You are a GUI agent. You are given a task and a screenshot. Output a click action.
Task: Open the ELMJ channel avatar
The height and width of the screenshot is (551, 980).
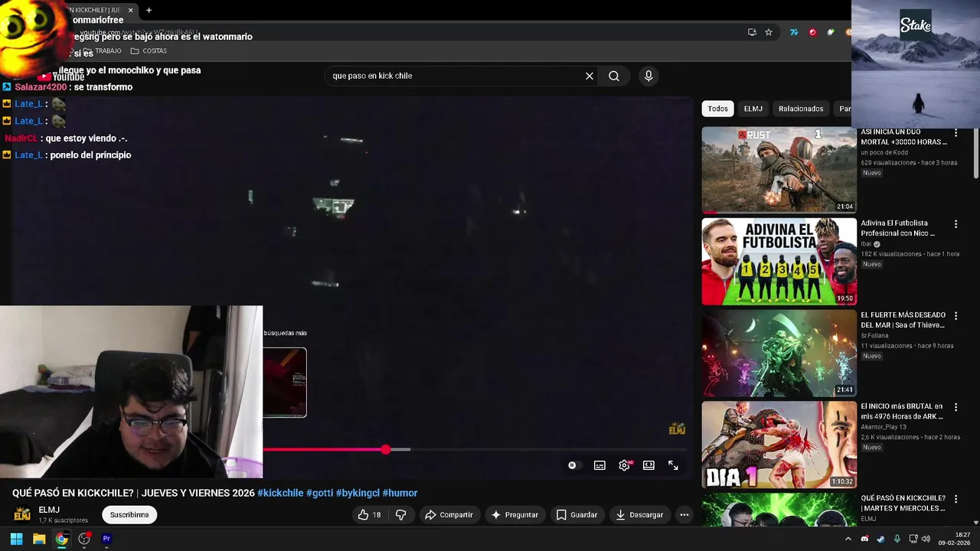(x=22, y=514)
